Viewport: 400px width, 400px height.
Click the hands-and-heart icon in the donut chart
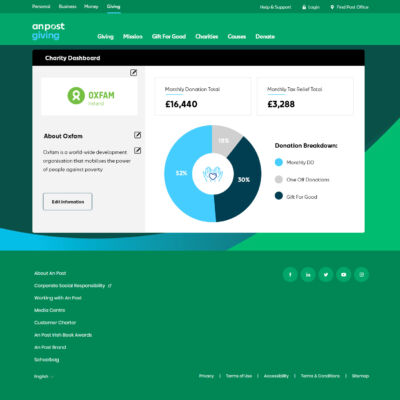[x=213, y=174]
